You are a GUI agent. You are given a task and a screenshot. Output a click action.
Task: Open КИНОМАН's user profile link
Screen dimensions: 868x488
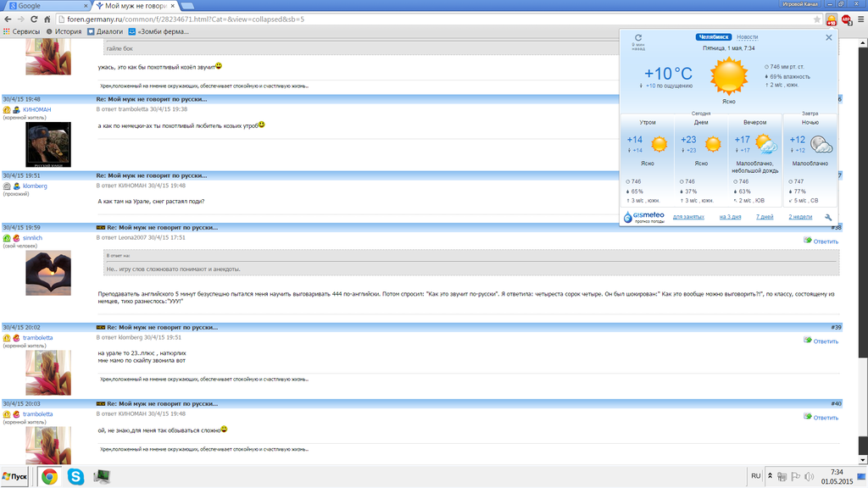[36, 109]
